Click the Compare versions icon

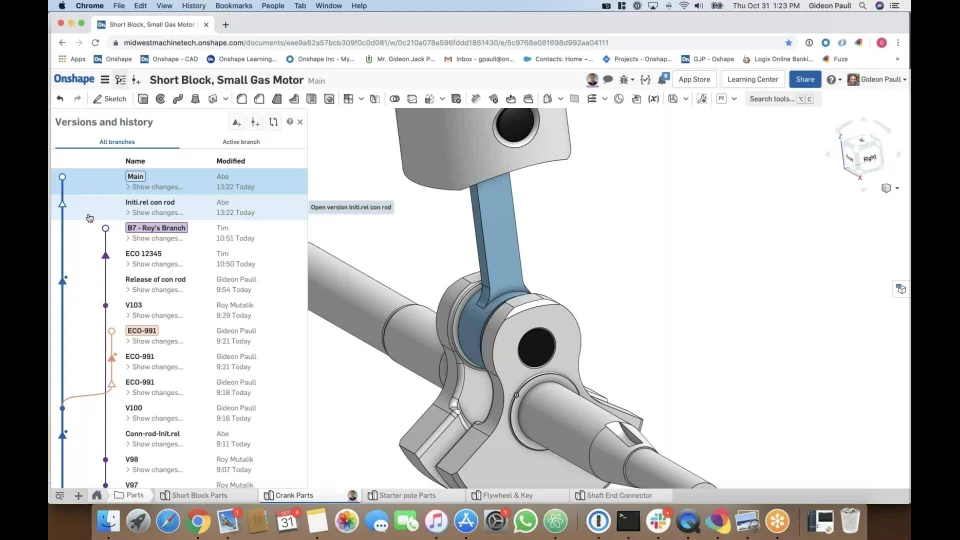(273, 122)
